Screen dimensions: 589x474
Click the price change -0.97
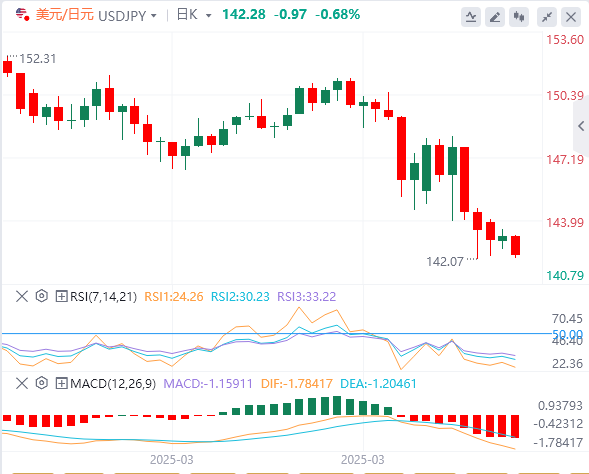(x=290, y=15)
